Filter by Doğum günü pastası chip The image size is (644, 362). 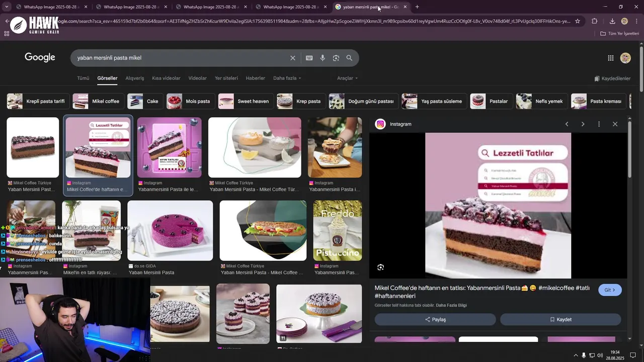point(364,101)
